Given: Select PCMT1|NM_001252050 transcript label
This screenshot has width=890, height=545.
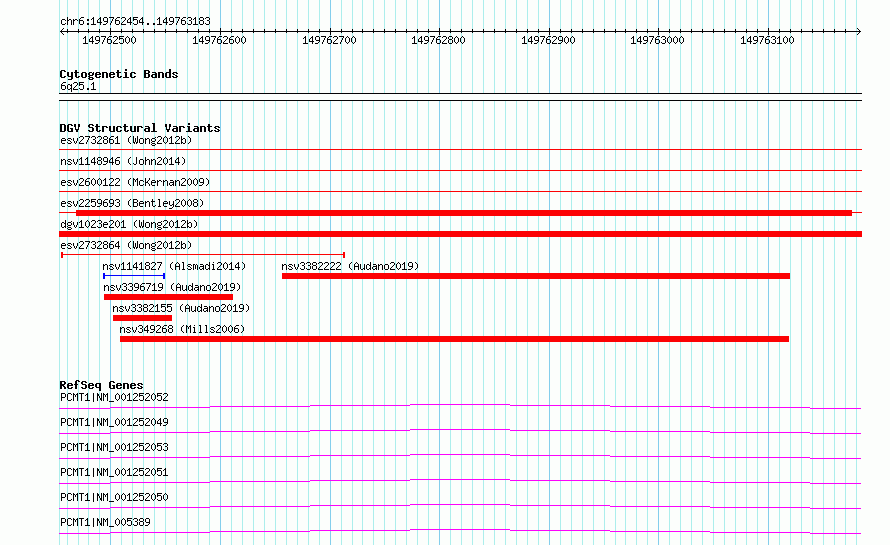Looking at the screenshot, I should click(x=114, y=497).
